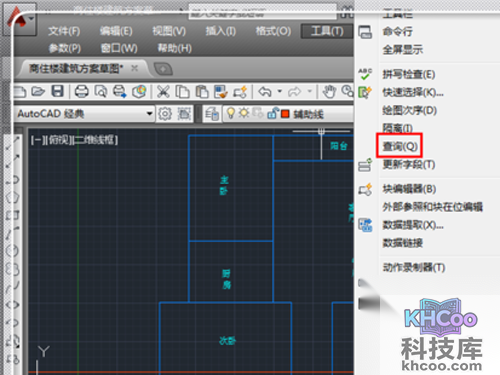Screen dimensions: 500x375
Task: Open the AutoCAD application menu logo
Action: tap(17, 18)
